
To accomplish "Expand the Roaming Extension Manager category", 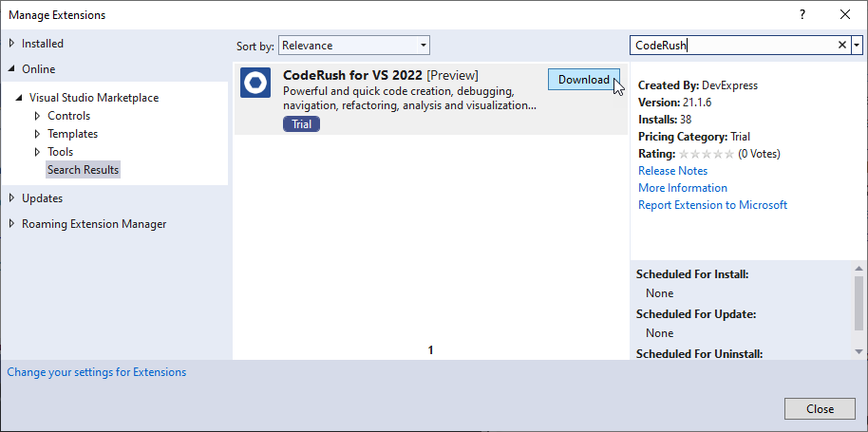I will click(x=12, y=224).
